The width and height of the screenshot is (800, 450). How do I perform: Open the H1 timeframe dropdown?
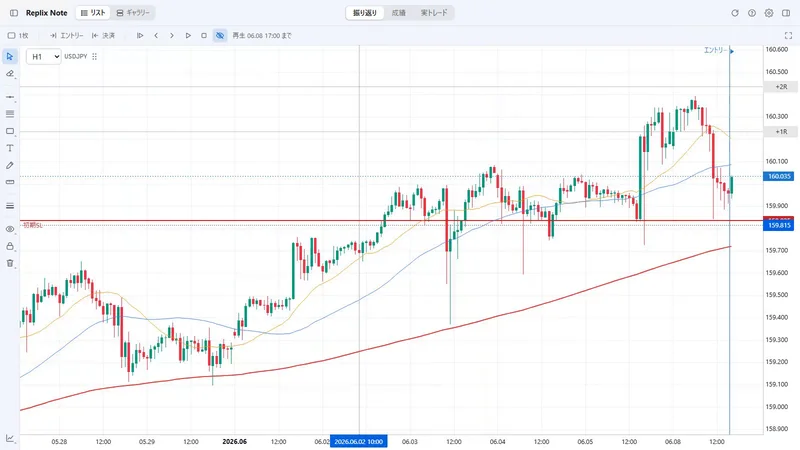pyautogui.click(x=43, y=57)
